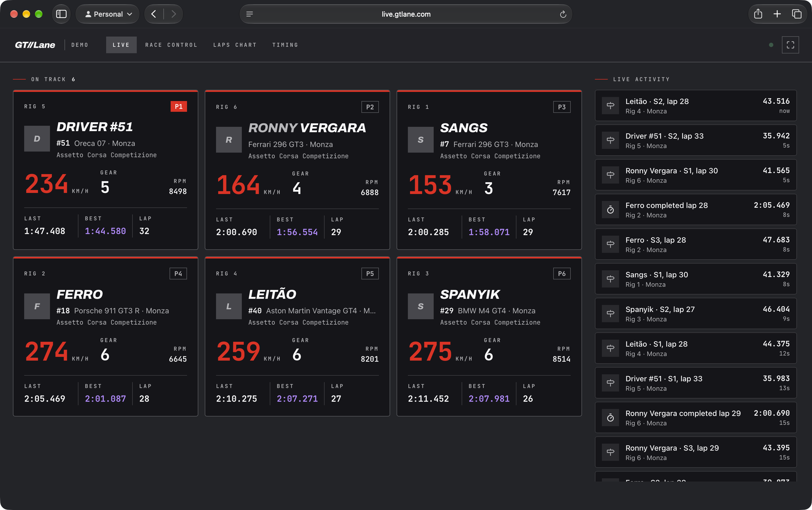Click Leitão's speed reading 259
Screen dimensions: 812x510
pos(238,351)
